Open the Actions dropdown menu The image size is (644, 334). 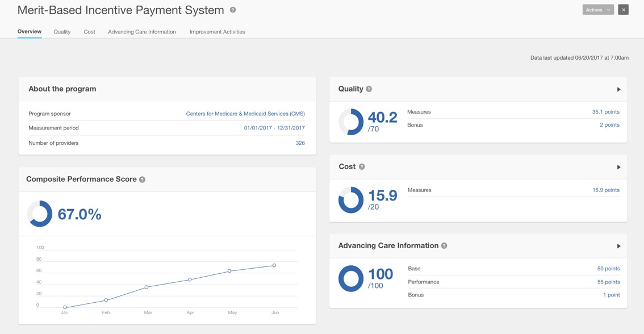pyautogui.click(x=597, y=10)
